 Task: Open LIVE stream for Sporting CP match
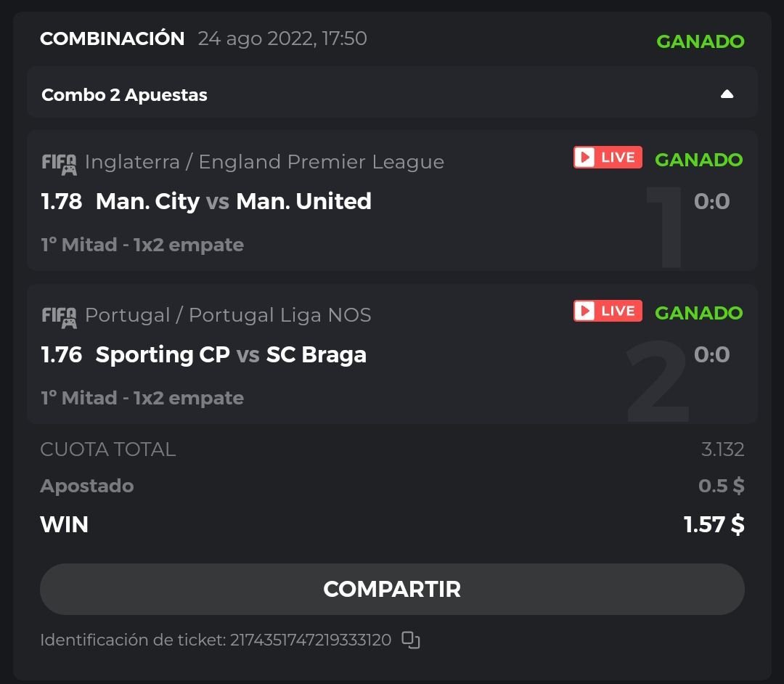point(608,311)
